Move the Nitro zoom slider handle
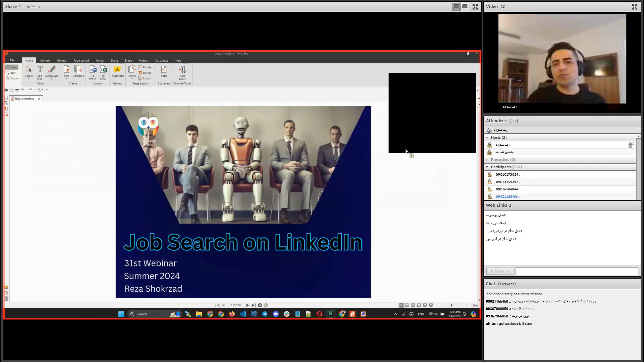 point(452,305)
